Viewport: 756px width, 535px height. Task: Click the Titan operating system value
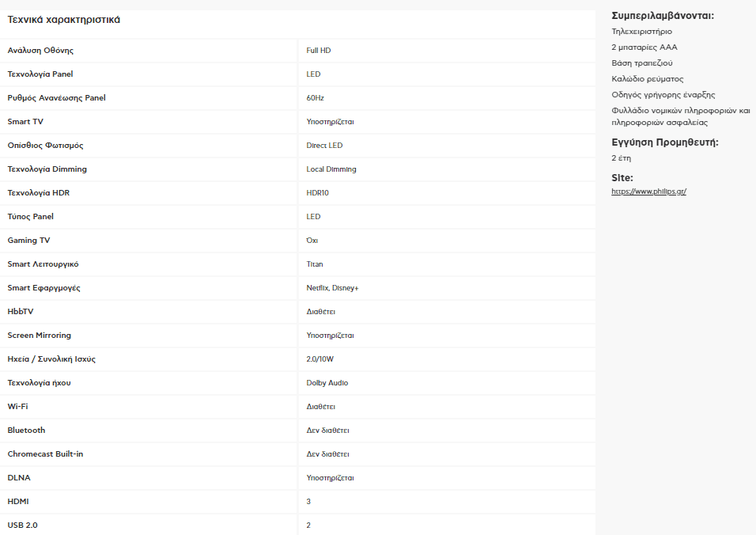click(x=315, y=264)
